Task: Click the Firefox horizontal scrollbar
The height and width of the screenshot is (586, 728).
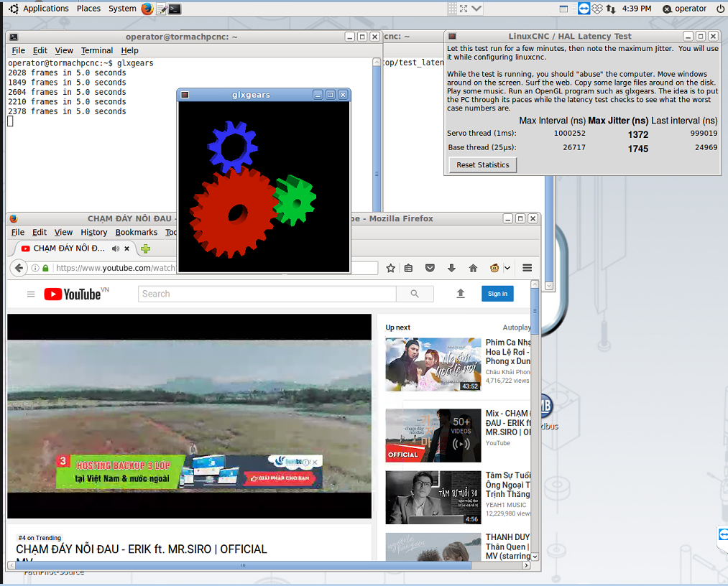Action: [243, 565]
